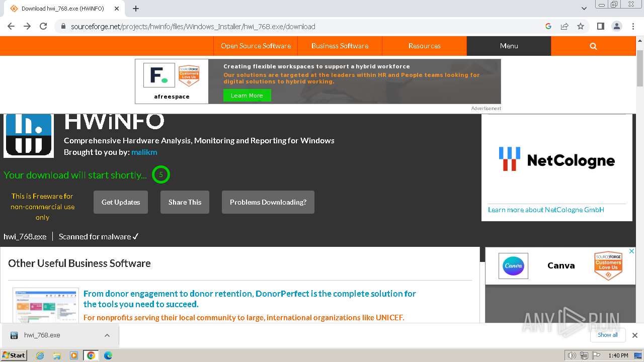Bookmark this page with the star icon
The width and height of the screenshot is (644, 362).
coord(581,26)
